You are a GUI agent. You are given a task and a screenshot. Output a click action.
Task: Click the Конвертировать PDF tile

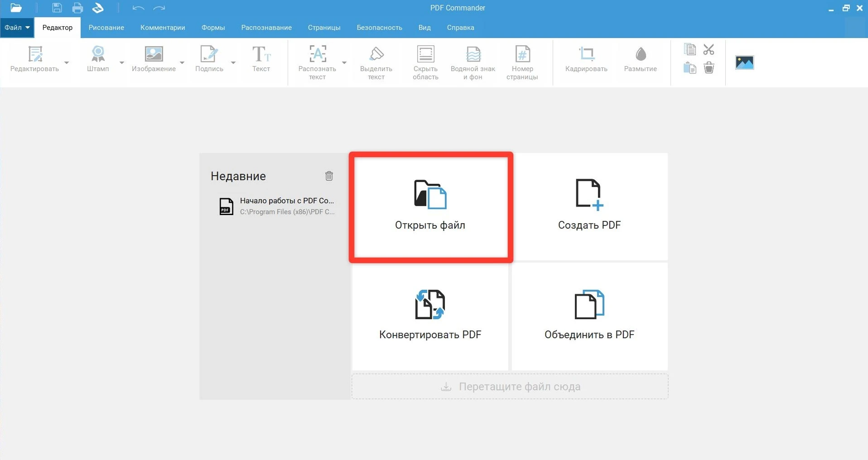(x=430, y=316)
